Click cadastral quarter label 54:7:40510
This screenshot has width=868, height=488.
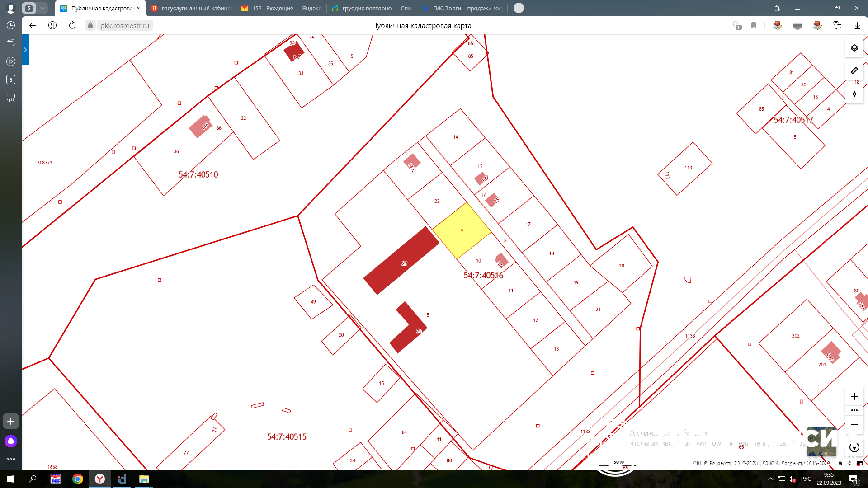pos(198,174)
